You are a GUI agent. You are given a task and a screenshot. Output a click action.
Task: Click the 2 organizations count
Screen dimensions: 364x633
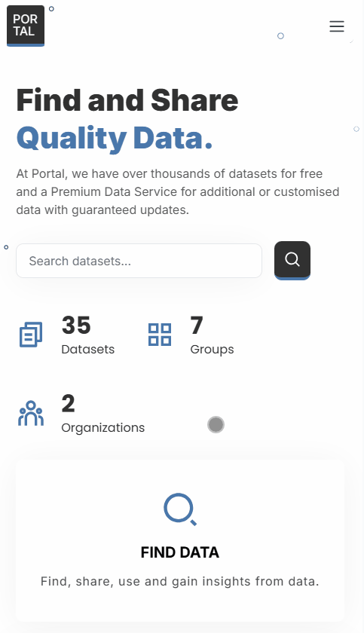click(x=68, y=403)
